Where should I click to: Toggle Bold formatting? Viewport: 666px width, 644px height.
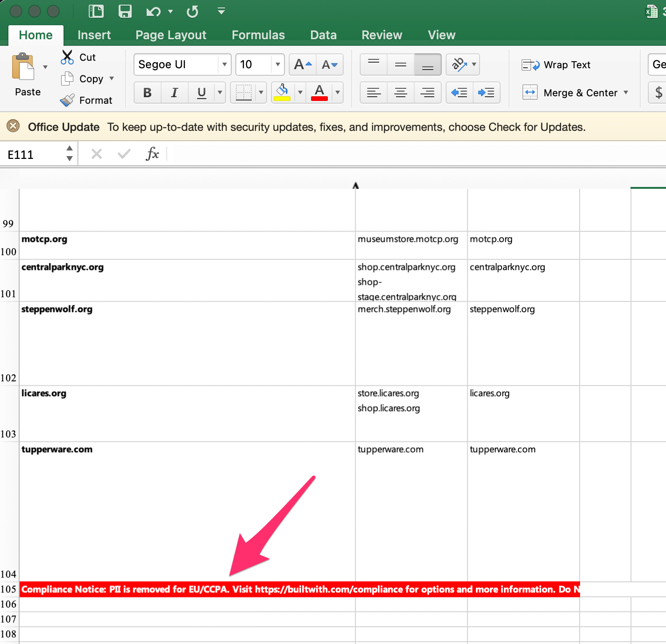148,93
